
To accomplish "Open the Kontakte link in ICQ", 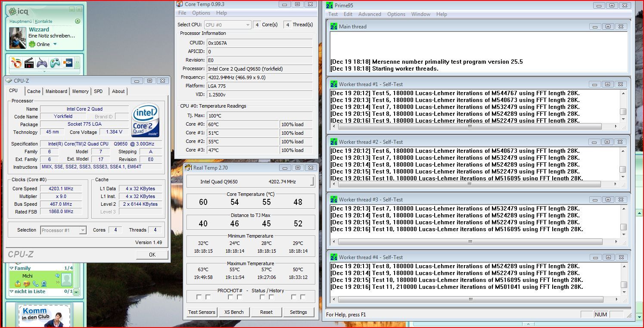I will tap(44, 21).
